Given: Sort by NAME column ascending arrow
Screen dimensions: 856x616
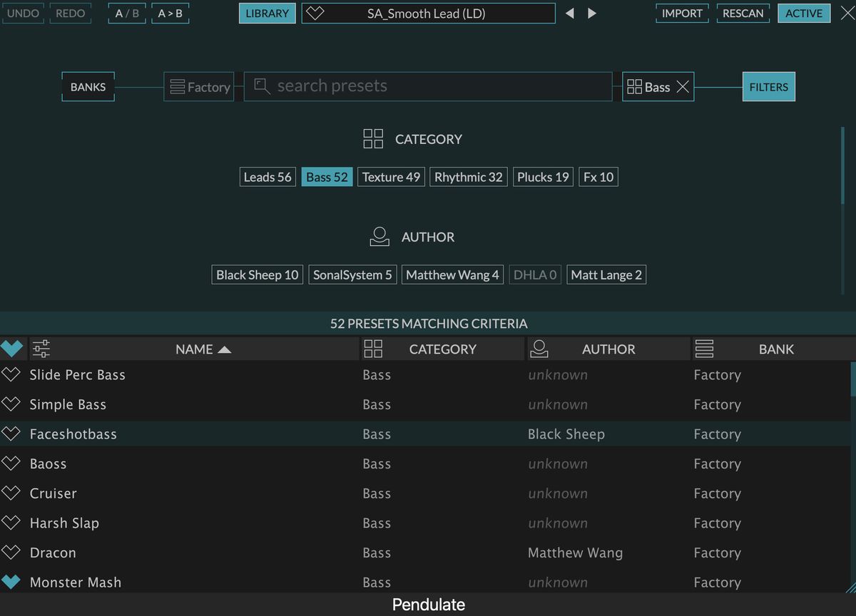Looking at the screenshot, I should tap(225, 349).
